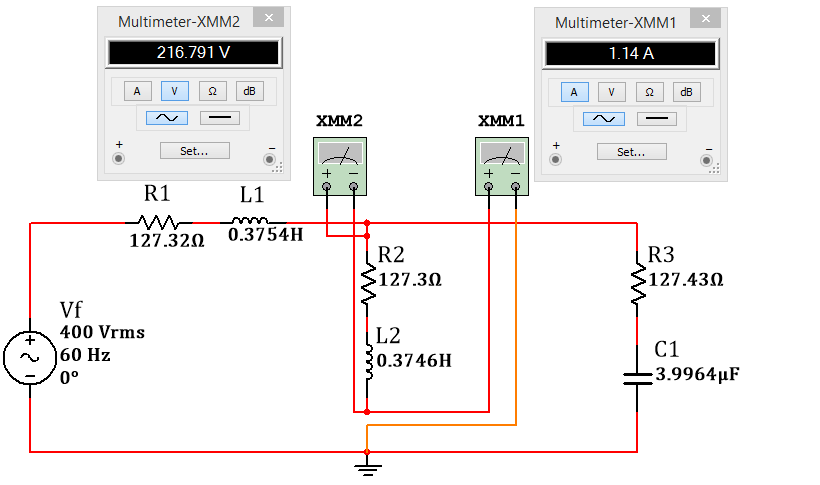The width and height of the screenshot is (820, 485).
Task: Select ohmmeter mode in Multimeter-XMM1
Action: pyautogui.click(x=650, y=92)
